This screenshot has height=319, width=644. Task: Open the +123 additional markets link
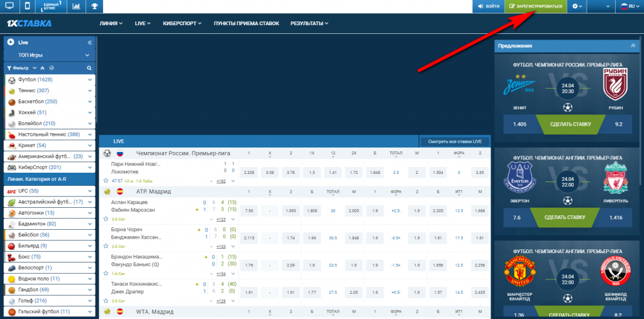(221, 219)
